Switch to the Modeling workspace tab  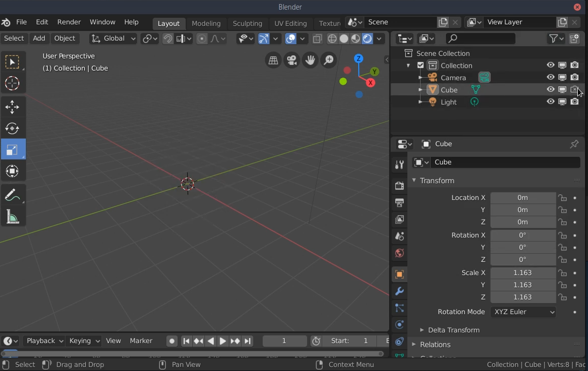click(x=206, y=23)
